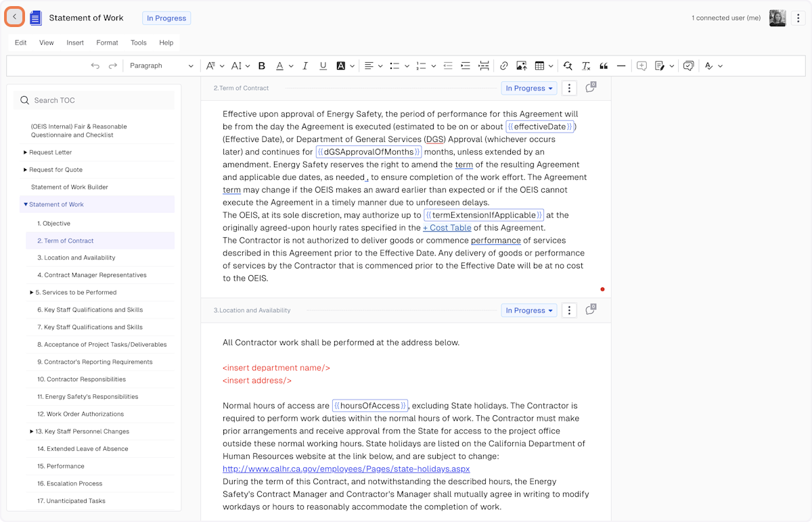Expand the Request for Quote item
Image resolution: width=812 pixels, height=522 pixels.
point(26,170)
